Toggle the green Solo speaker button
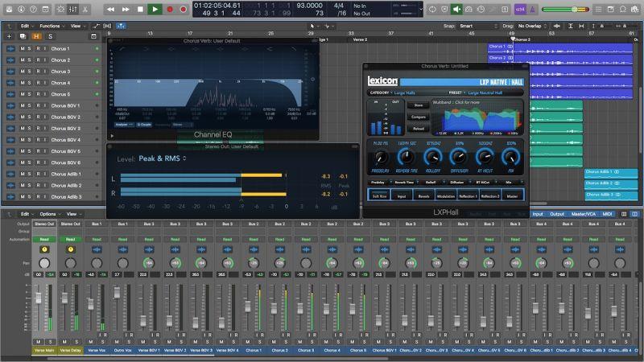This screenshot has height=362, width=644. pos(456,9)
